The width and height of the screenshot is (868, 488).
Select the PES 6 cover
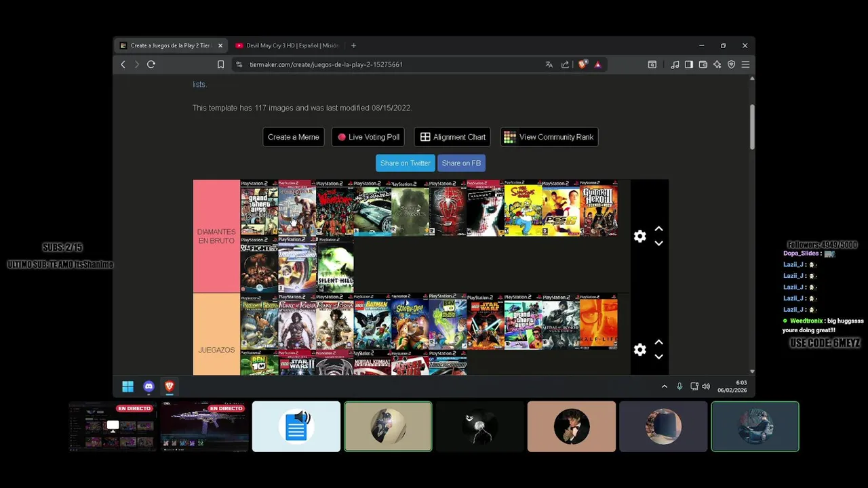click(x=561, y=208)
